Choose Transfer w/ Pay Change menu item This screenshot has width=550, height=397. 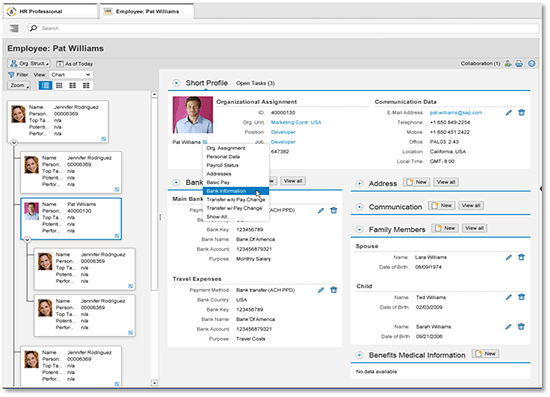point(236,208)
